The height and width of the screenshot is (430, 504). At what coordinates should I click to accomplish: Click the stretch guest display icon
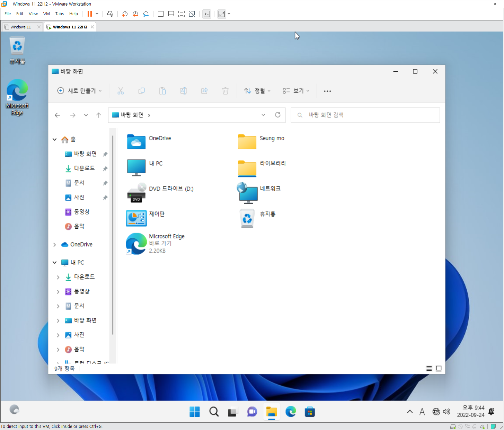222,14
